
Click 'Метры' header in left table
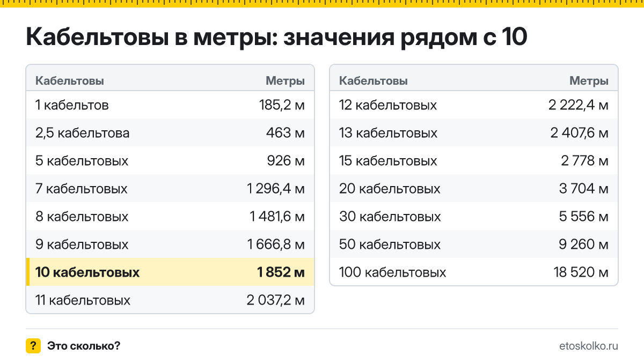pyautogui.click(x=286, y=81)
